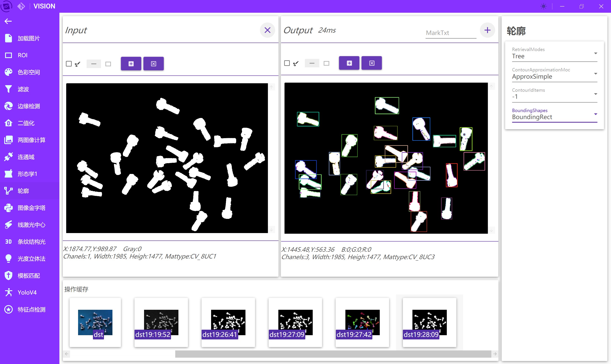Open the 模板匹配 sidebar entry

(28, 276)
